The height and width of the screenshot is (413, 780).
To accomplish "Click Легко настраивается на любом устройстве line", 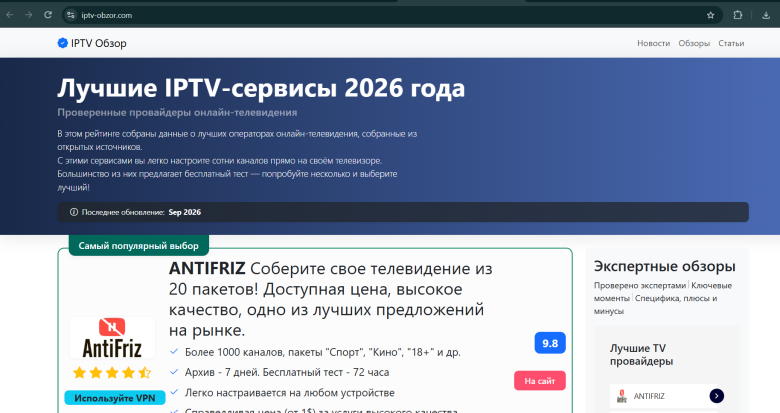I will coord(290,393).
